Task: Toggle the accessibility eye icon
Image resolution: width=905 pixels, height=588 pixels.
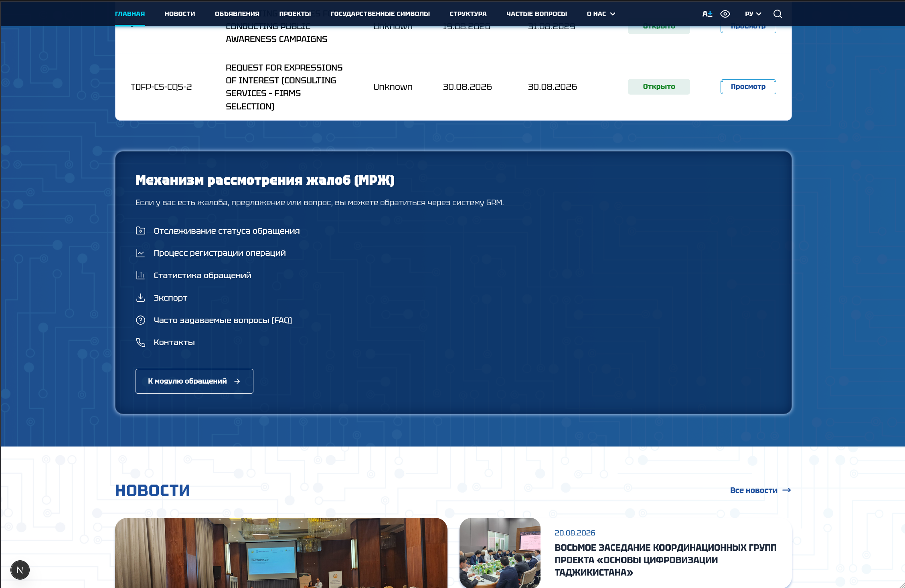Action: pos(725,14)
